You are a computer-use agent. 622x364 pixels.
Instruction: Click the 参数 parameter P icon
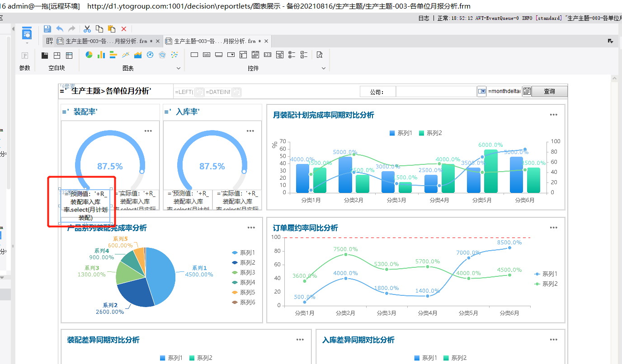[x=25, y=55]
